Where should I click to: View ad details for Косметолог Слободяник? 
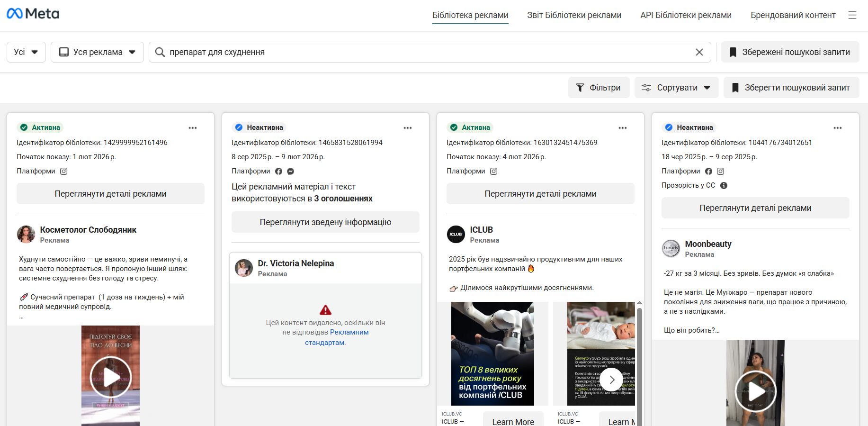pyautogui.click(x=110, y=194)
